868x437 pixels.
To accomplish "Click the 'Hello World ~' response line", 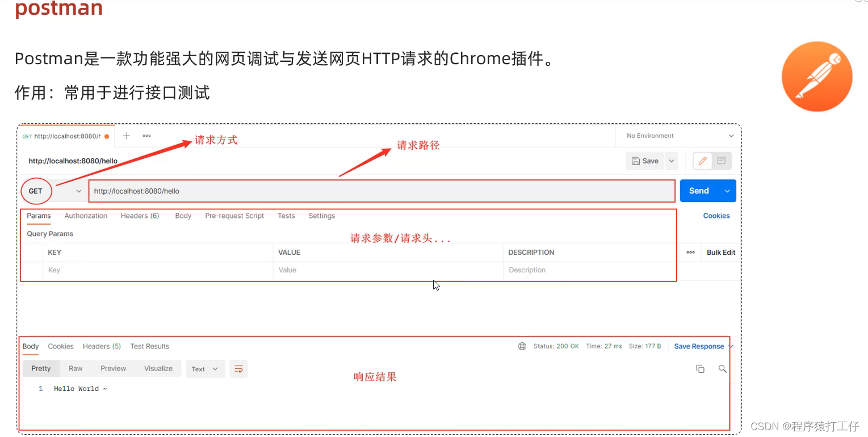I will 81,389.
